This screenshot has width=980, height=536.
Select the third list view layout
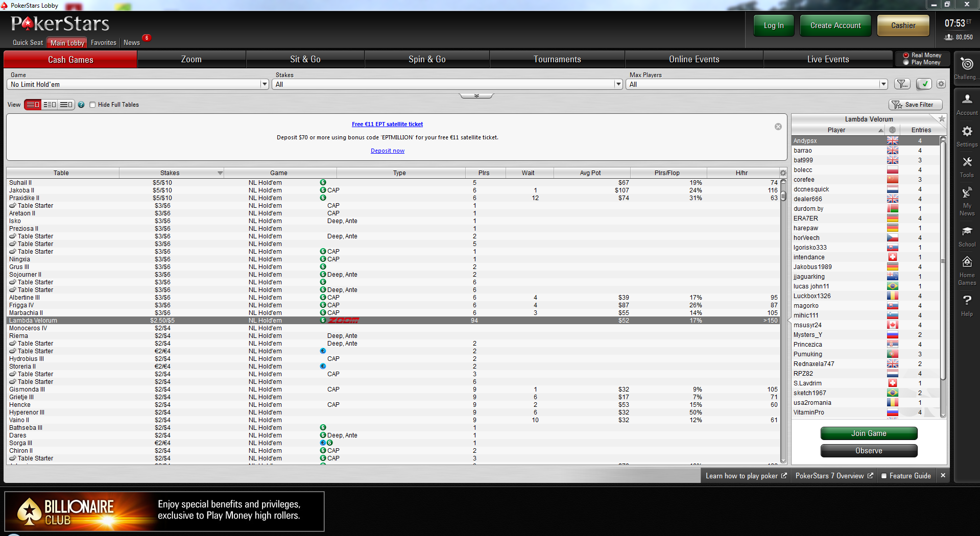tap(66, 105)
